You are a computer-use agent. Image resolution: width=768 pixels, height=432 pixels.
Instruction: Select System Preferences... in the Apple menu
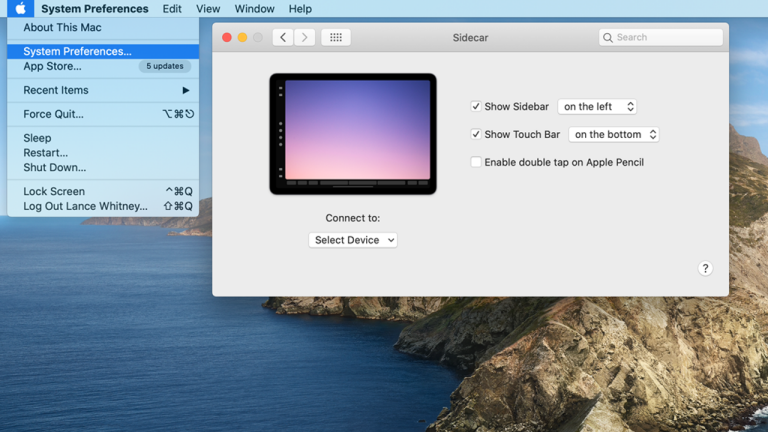pos(103,51)
